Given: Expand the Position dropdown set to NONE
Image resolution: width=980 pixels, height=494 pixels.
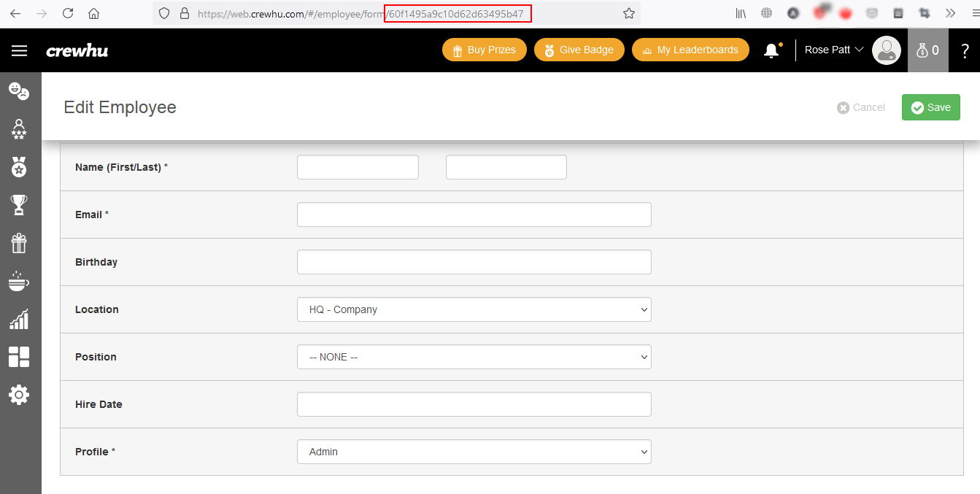Looking at the screenshot, I should [x=474, y=357].
